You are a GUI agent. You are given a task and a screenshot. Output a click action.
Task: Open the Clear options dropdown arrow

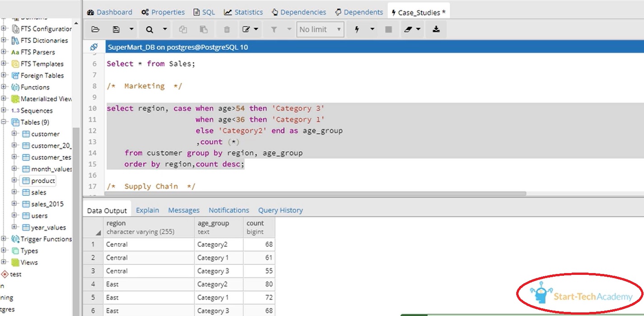click(419, 29)
